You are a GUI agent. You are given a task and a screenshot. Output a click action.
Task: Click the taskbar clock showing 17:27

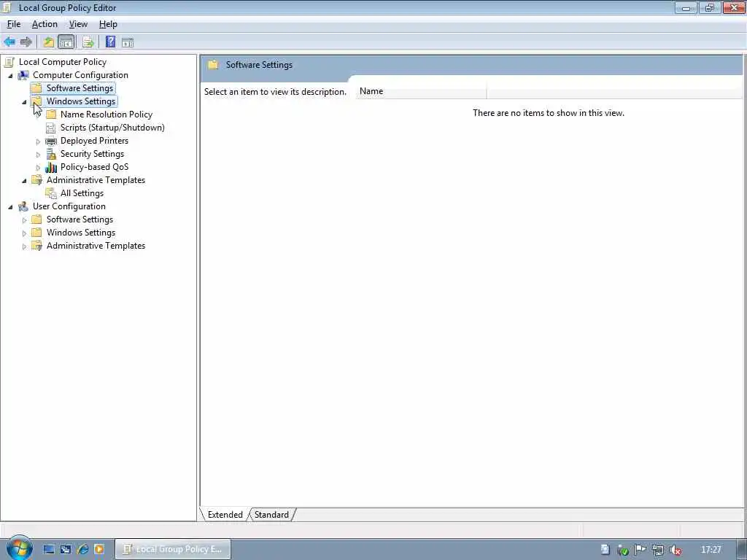click(711, 550)
